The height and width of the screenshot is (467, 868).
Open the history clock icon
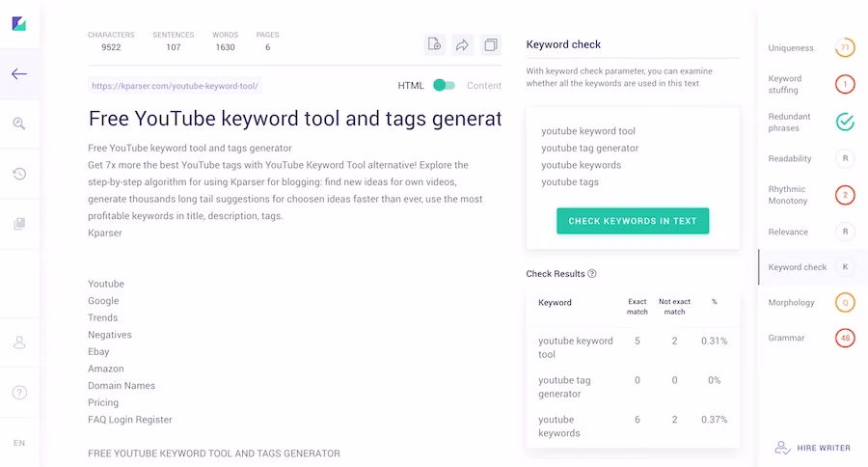pyautogui.click(x=19, y=174)
